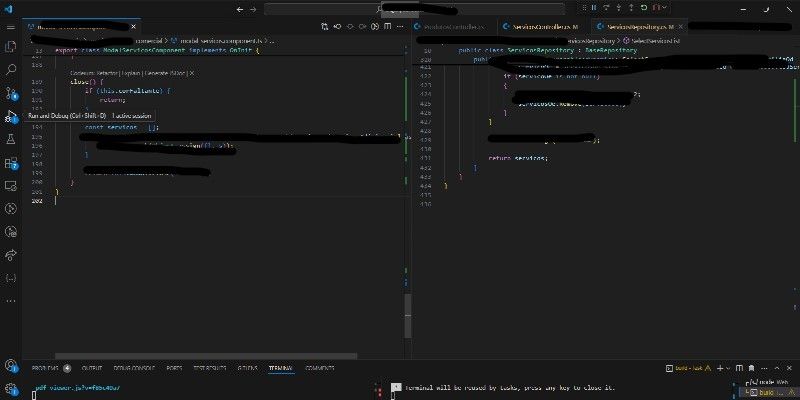The width and height of the screenshot is (800, 400).
Task: Click the vertical scrollbar of the left editor
Action: [408, 316]
